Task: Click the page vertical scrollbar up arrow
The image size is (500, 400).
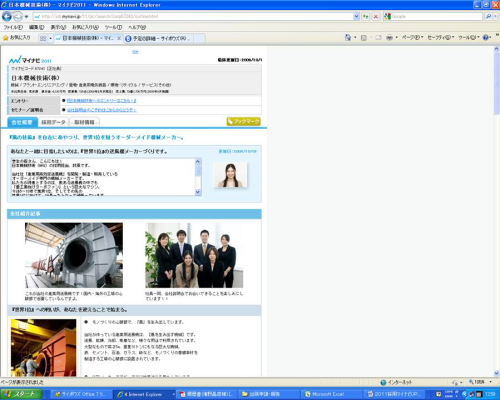Action: (497, 50)
